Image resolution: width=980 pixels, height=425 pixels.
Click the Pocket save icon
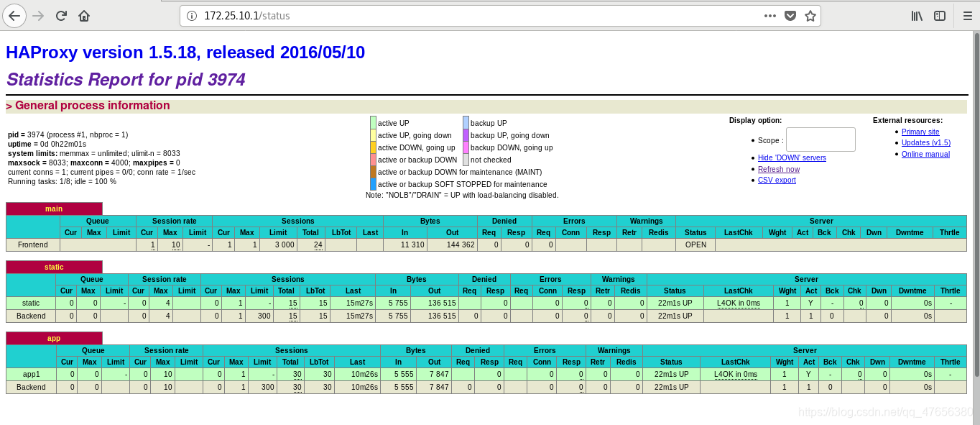pyautogui.click(x=790, y=15)
